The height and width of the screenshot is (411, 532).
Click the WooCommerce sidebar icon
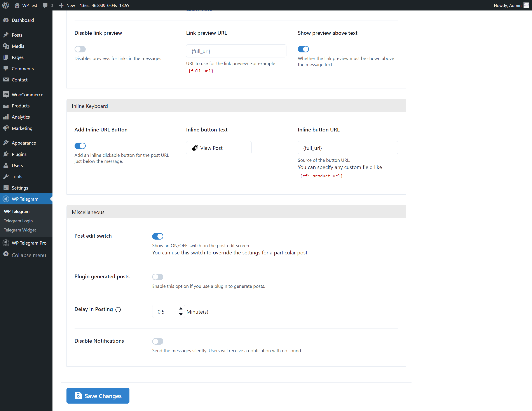(x=6, y=94)
